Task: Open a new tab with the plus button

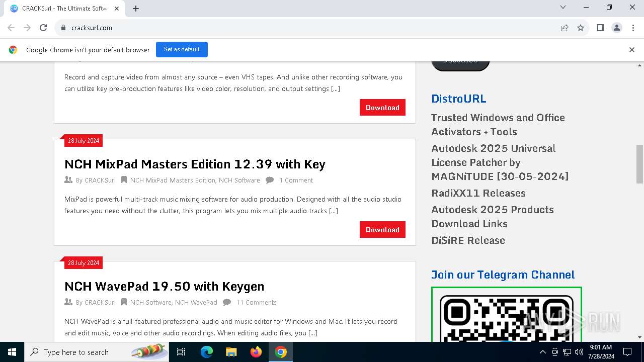Action: (136, 9)
